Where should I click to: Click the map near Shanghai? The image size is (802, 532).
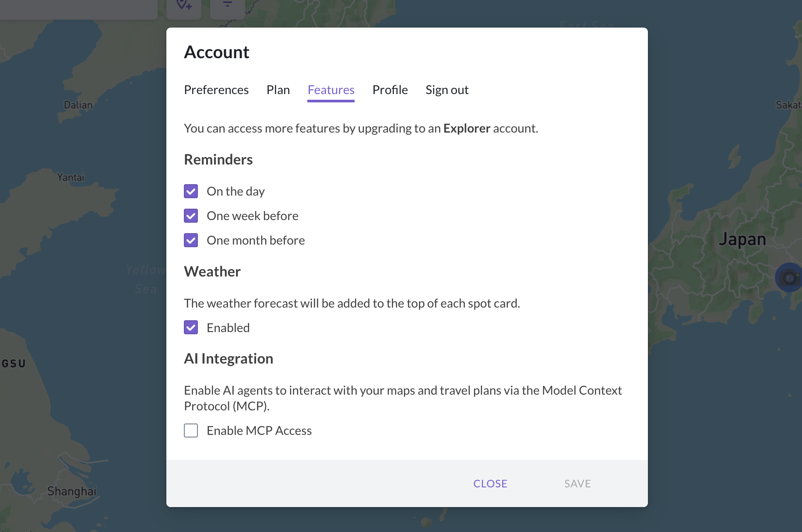(x=71, y=491)
